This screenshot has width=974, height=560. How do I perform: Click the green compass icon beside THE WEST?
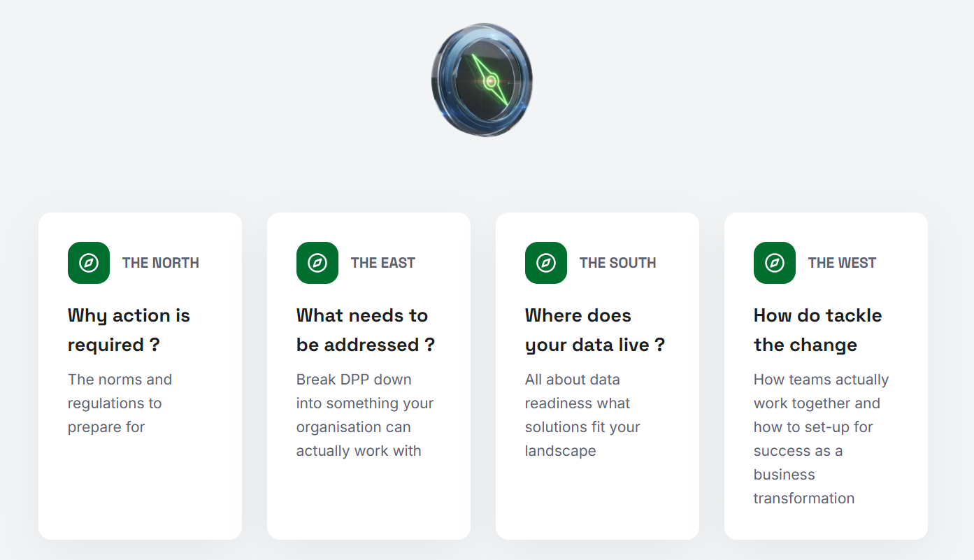coord(775,263)
